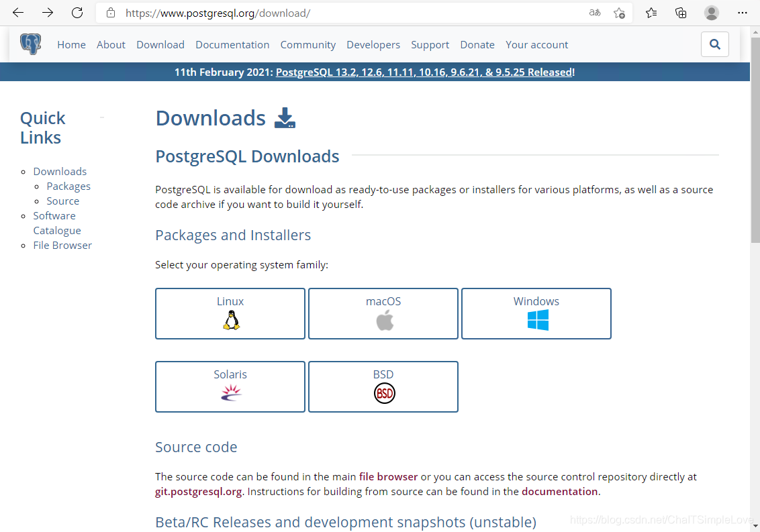The height and width of the screenshot is (532, 760).
Task: Select the Solaris label text
Action: coord(230,374)
